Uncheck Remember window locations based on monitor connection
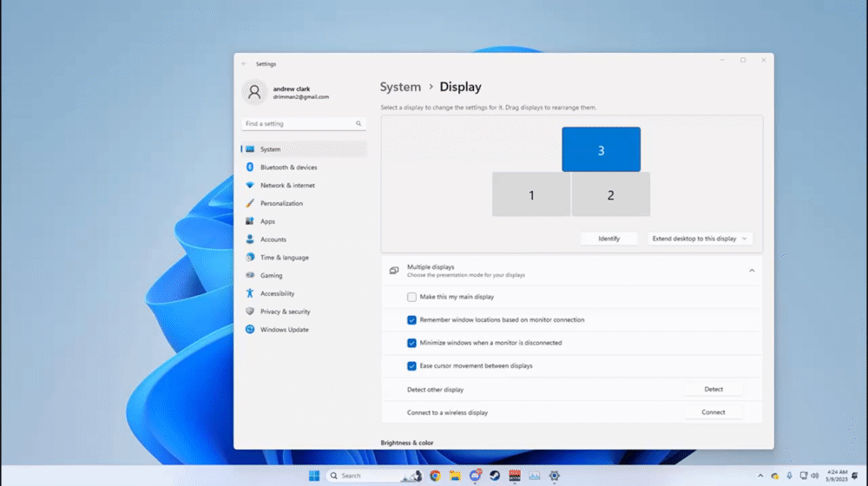This screenshot has height=486, width=868. (411, 320)
